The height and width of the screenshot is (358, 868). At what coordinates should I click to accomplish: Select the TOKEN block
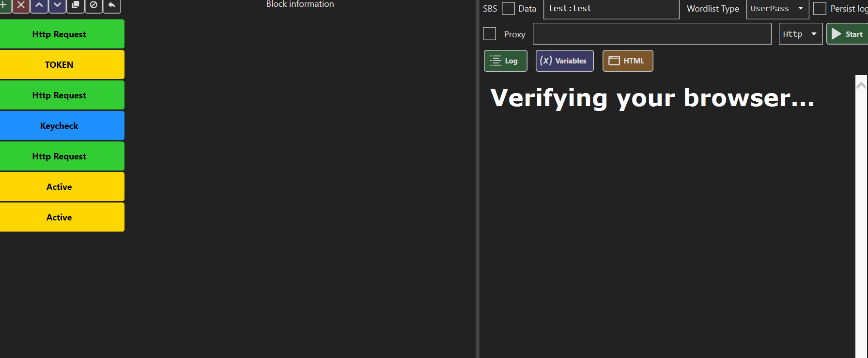(62, 64)
